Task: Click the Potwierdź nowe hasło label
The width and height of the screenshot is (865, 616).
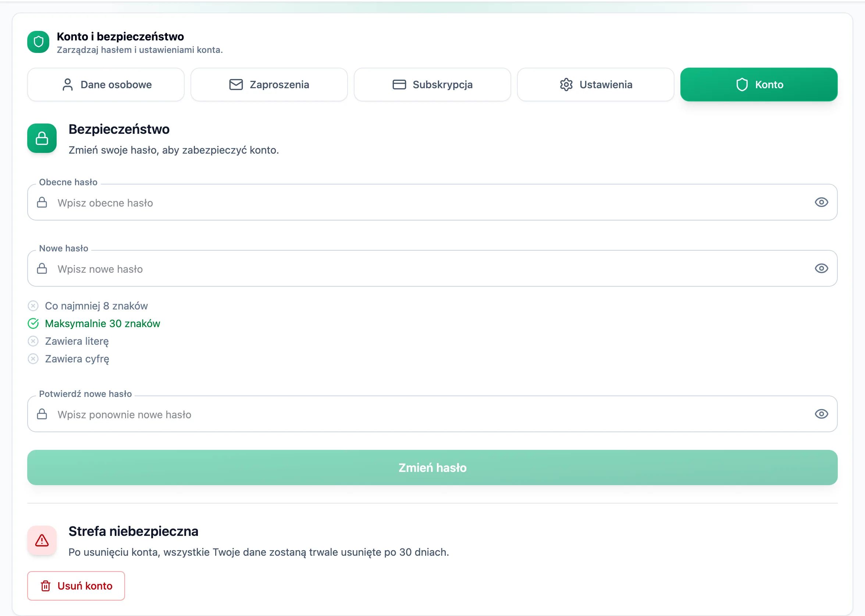Action: tap(85, 394)
